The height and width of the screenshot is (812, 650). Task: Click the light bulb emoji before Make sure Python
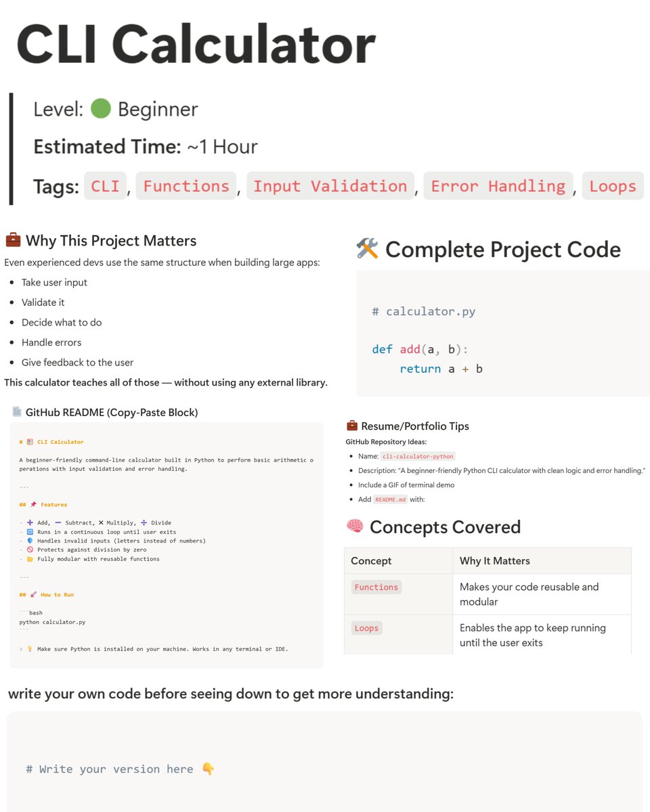coord(30,649)
